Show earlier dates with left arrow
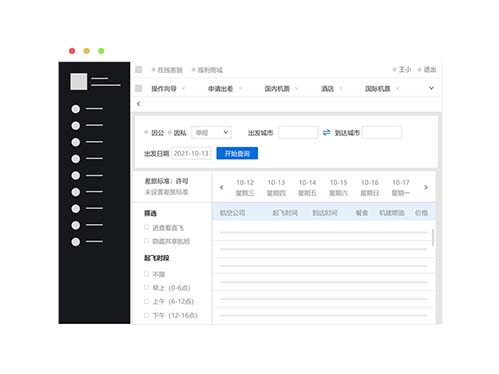Image resolution: width=499 pixels, height=374 pixels. (222, 187)
